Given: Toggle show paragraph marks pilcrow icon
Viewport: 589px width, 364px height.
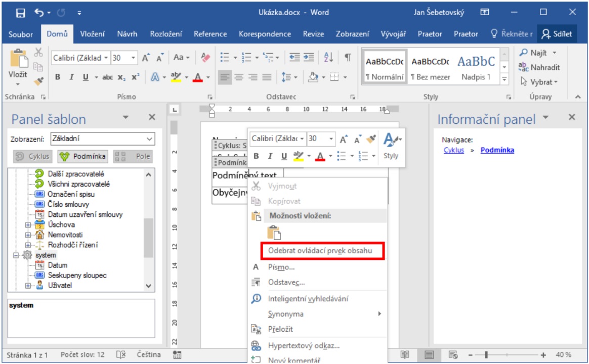Looking at the screenshot, I should [348, 58].
